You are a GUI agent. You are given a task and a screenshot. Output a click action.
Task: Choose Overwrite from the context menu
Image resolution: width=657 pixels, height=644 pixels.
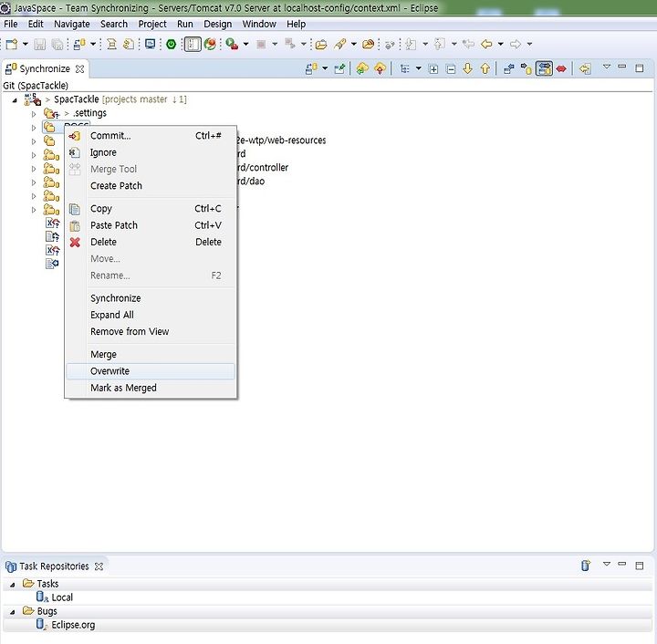click(x=151, y=371)
